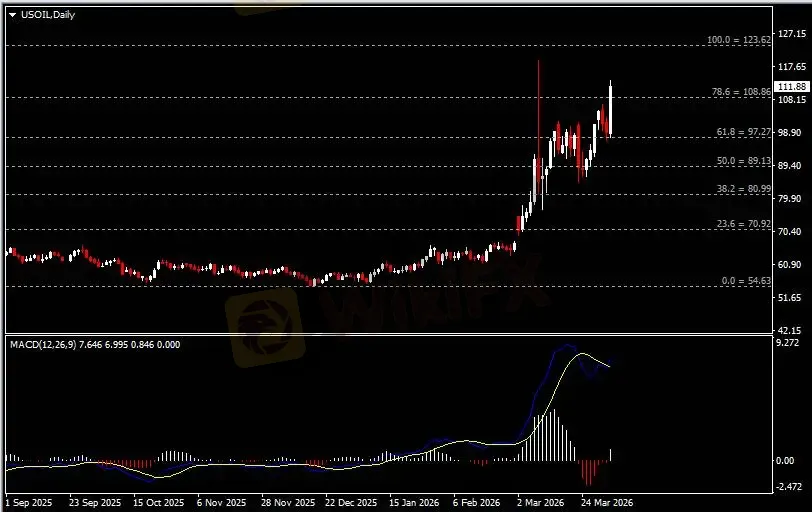The height and width of the screenshot is (512, 812).
Task: Click the 2 Mar 2026 date label
Action: 541,503
